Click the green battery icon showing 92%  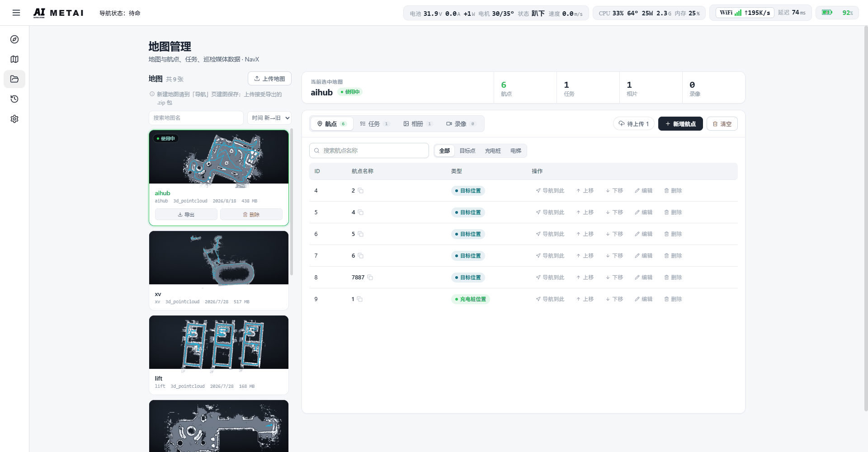point(827,13)
